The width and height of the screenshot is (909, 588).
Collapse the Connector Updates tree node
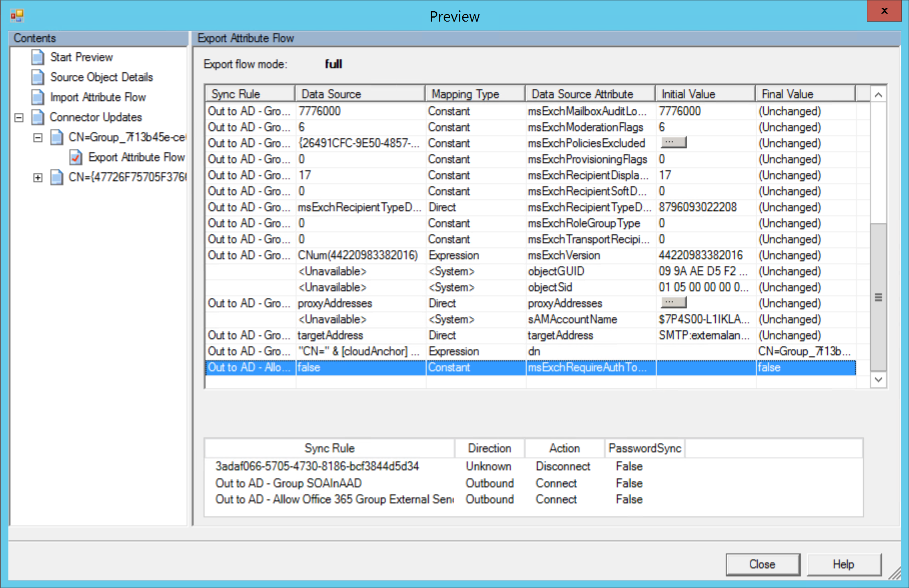pyautogui.click(x=19, y=118)
